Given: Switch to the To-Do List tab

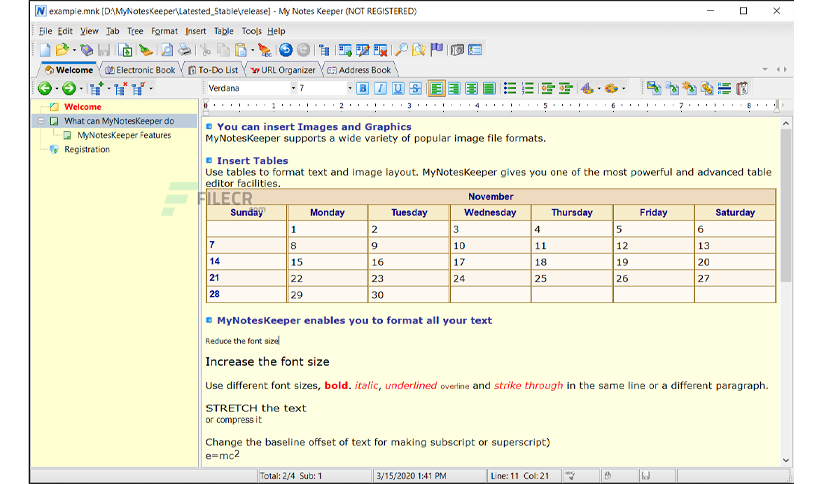Looking at the screenshot, I should coord(213,70).
